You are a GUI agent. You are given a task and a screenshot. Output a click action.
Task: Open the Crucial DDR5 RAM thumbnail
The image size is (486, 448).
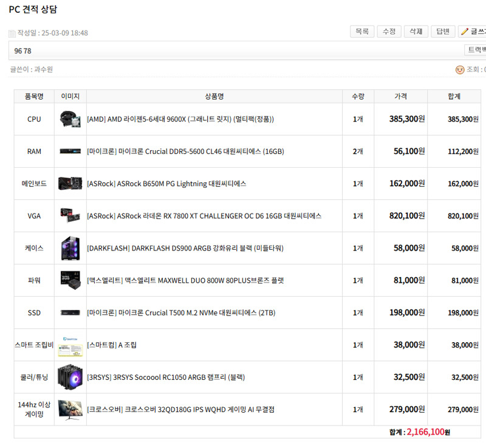(x=70, y=151)
